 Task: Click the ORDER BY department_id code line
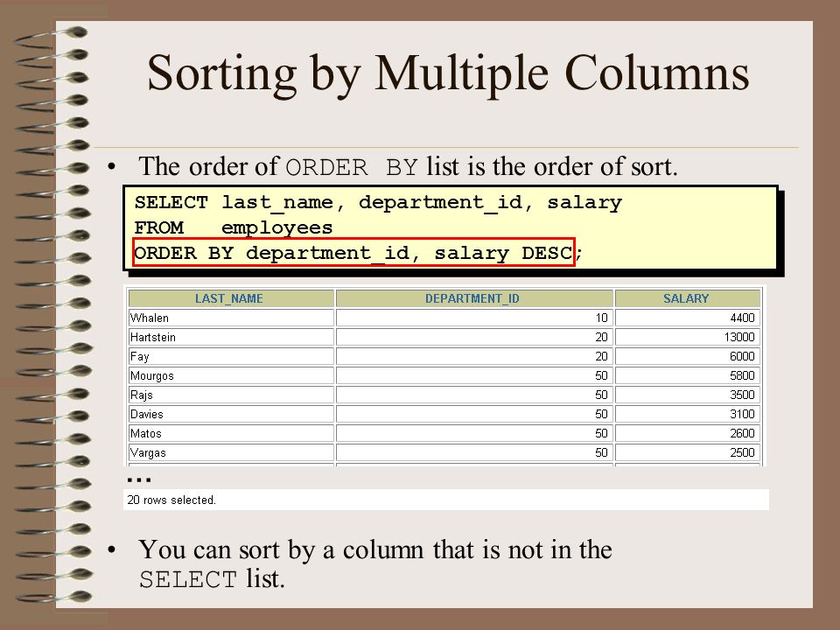pos(358,252)
